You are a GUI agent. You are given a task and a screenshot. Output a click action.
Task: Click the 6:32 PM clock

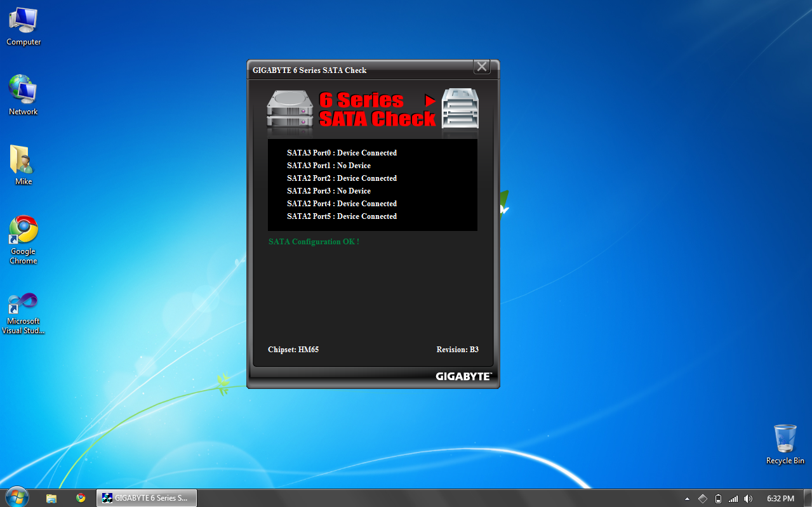click(780, 499)
